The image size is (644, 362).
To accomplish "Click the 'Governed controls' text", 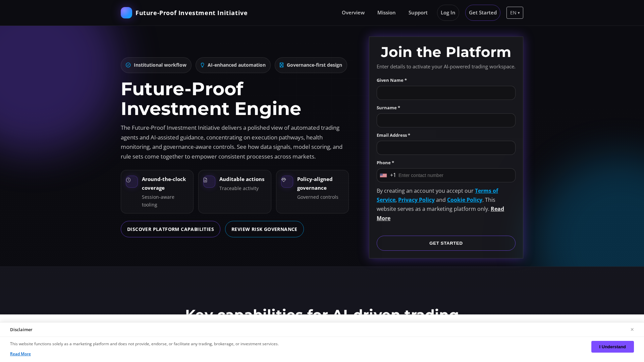I will pyautogui.click(x=318, y=197).
